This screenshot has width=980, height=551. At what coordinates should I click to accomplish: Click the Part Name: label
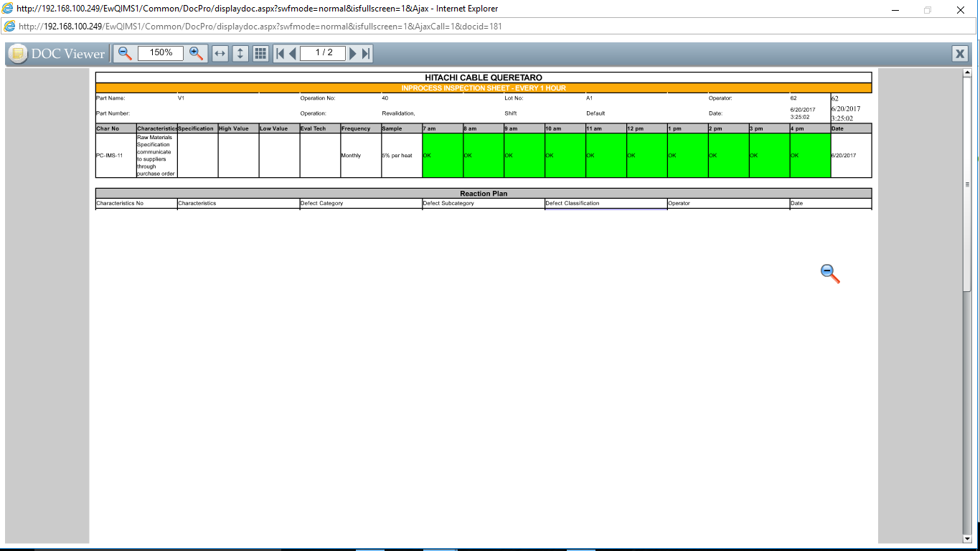tap(110, 98)
